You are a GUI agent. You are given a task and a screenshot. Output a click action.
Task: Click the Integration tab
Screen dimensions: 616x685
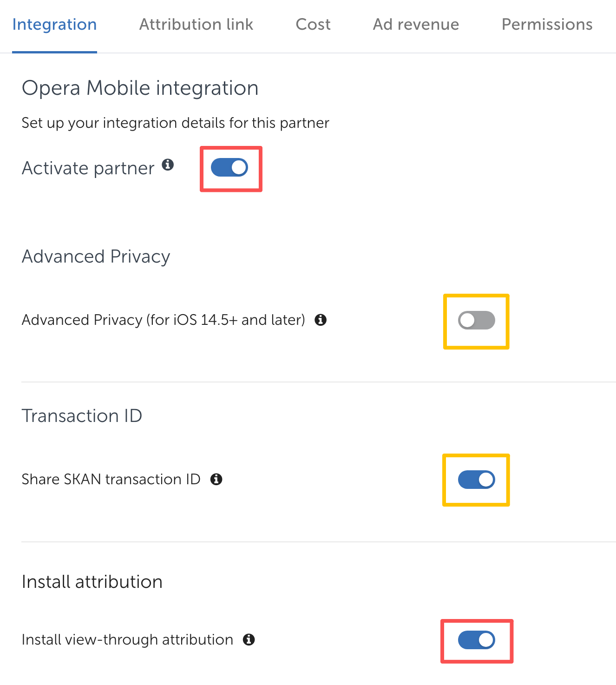coord(54,24)
